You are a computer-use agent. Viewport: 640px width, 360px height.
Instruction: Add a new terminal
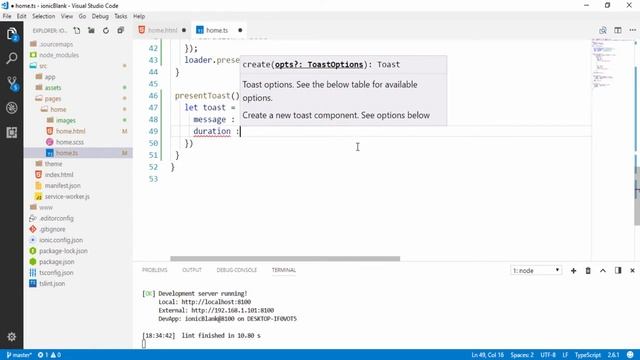tap(573, 271)
